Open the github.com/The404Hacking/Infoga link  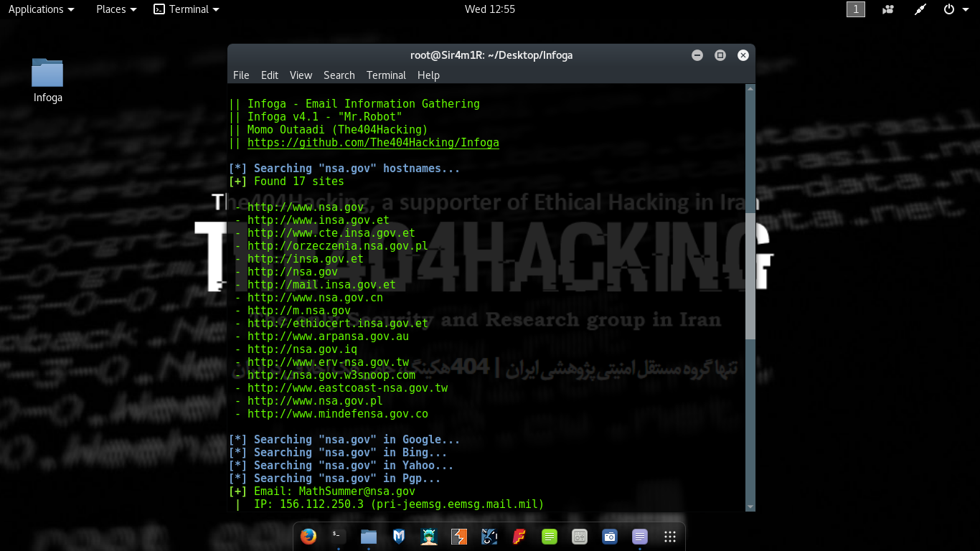pyautogui.click(x=373, y=143)
